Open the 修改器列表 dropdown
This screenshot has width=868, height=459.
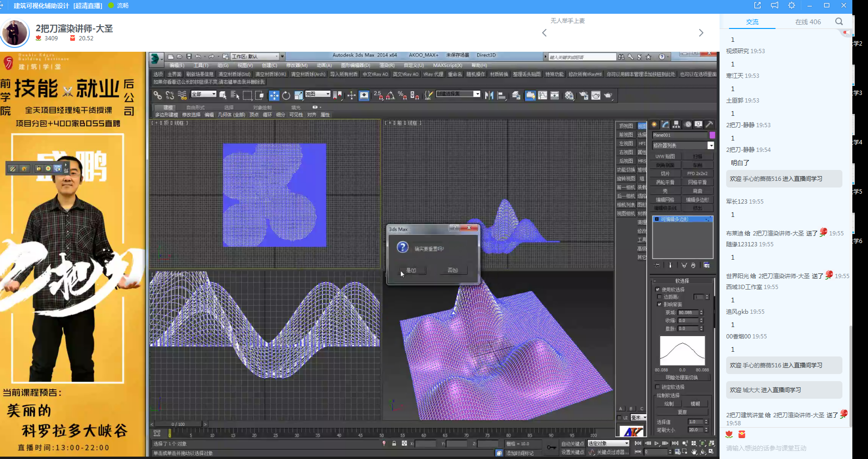[x=711, y=146]
